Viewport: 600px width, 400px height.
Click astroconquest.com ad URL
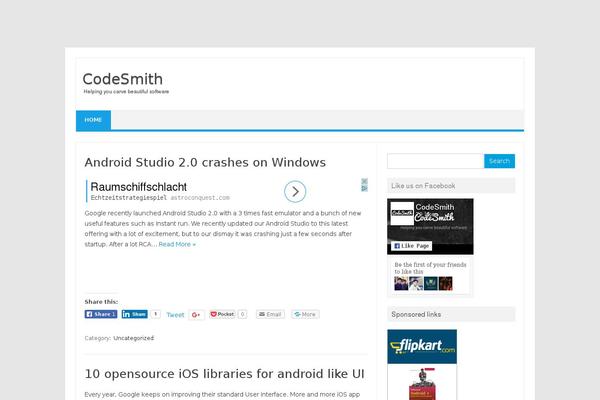[x=200, y=198]
